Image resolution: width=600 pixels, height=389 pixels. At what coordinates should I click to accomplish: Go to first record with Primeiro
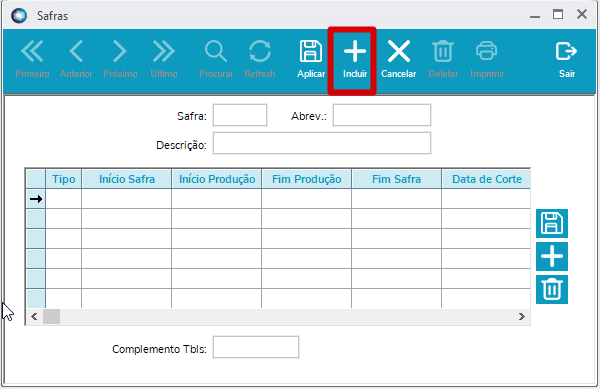(x=32, y=59)
